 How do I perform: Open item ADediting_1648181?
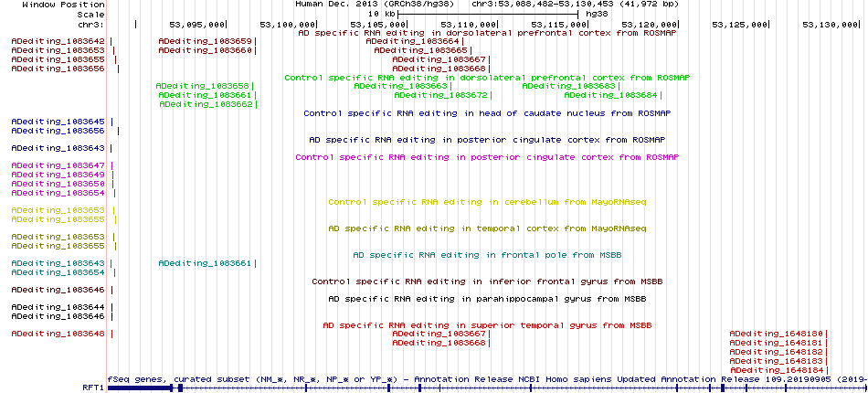point(777,343)
